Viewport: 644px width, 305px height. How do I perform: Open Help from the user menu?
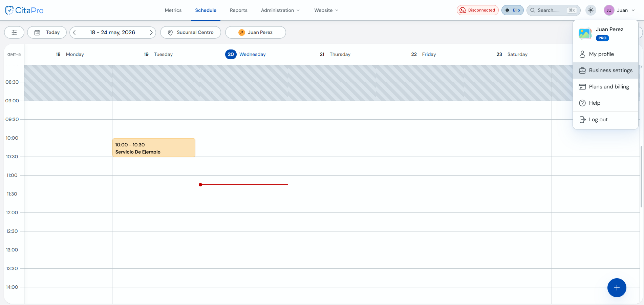coord(605,103)
